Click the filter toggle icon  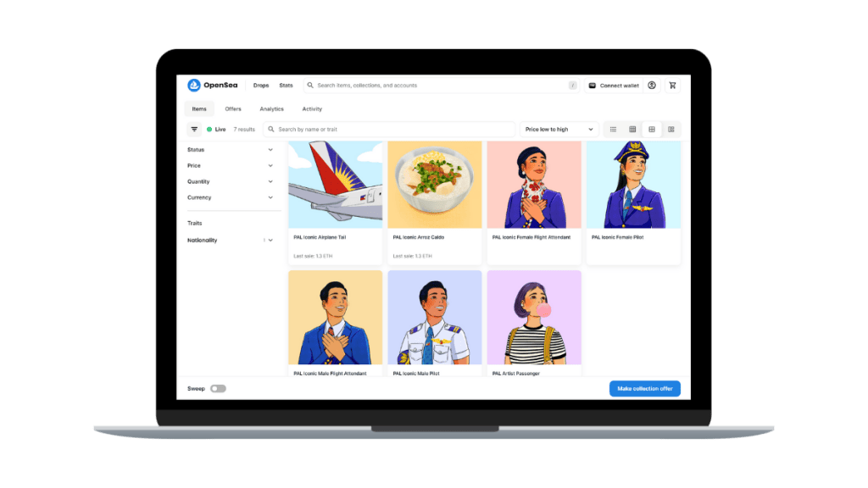[x=194, y=130]
